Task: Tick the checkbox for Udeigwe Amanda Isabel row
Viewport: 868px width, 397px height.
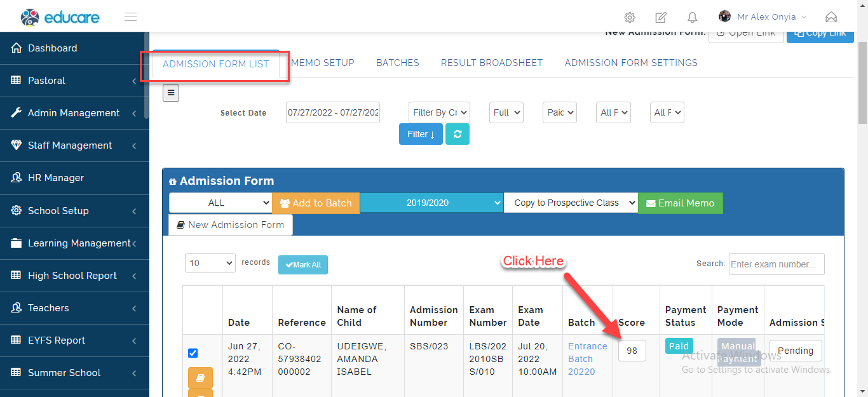Action: (193, 353)
